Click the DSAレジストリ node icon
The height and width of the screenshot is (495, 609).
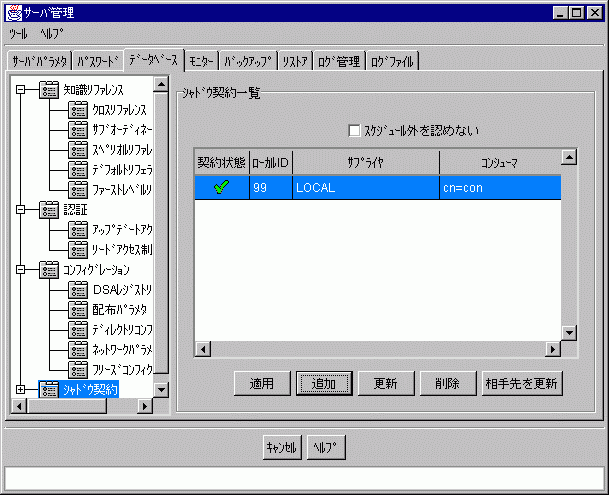point(78,290)
